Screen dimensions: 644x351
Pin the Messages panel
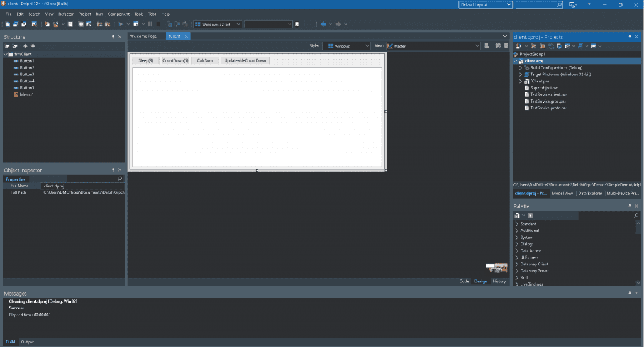(630, 293)
